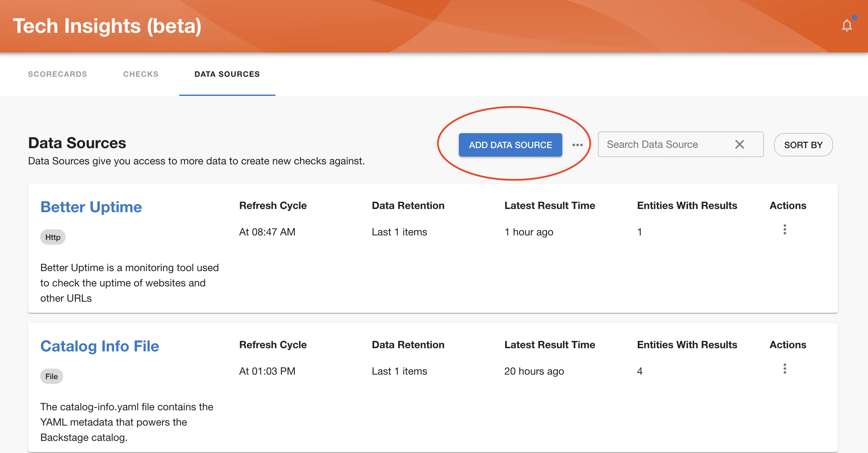Click the blue notification dot indicator

[855, 17]
